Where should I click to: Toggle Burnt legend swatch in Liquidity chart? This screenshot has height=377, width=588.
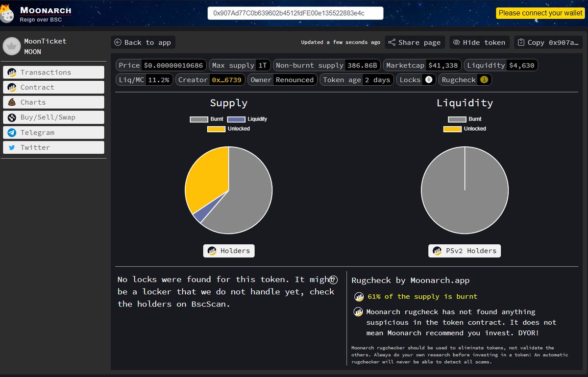coord(457,119)
